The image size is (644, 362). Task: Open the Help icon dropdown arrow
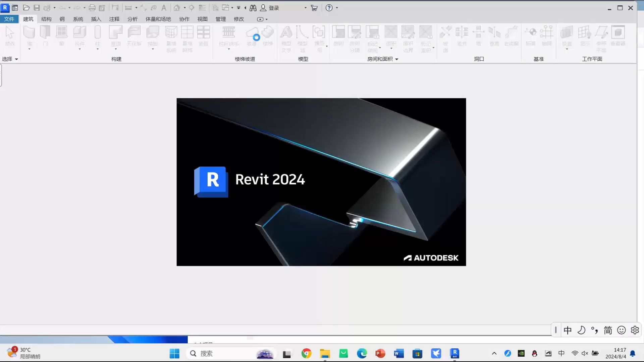pos(337,8)
